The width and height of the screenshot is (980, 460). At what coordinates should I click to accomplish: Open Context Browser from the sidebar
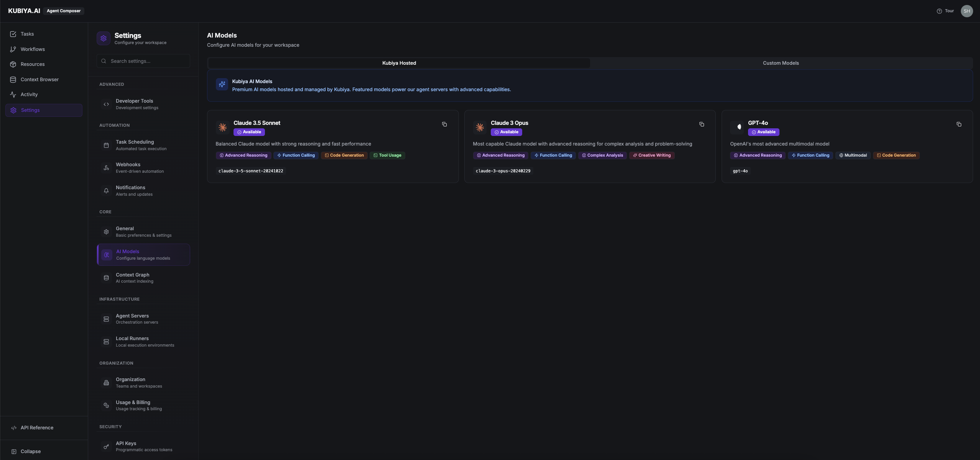(x=44, y=80)
